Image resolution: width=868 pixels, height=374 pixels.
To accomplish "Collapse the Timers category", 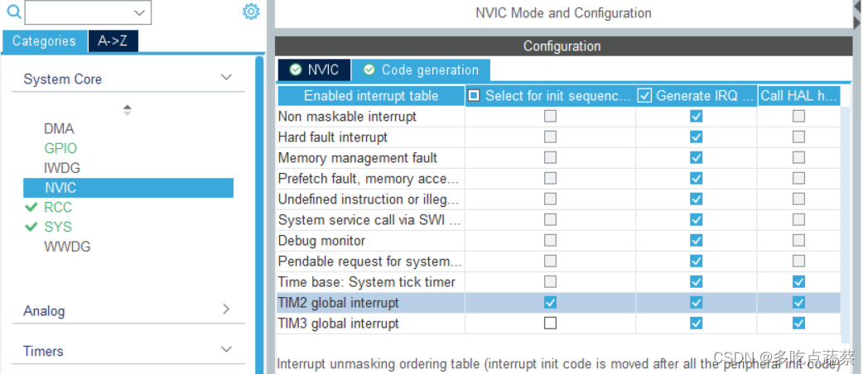I will pyautogui.click(x=226, y=350).
